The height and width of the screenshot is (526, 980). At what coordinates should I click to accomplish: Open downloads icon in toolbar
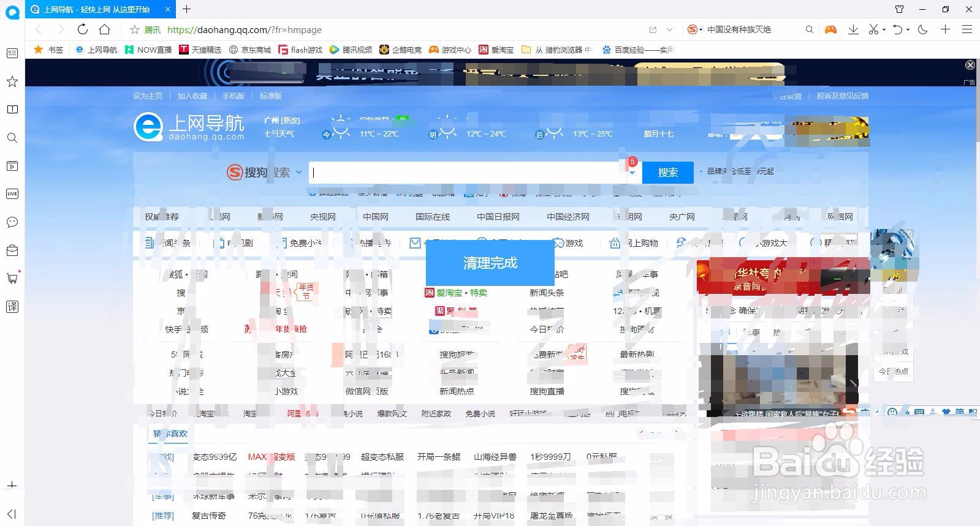pyautogui.click(x=853, y=29)
